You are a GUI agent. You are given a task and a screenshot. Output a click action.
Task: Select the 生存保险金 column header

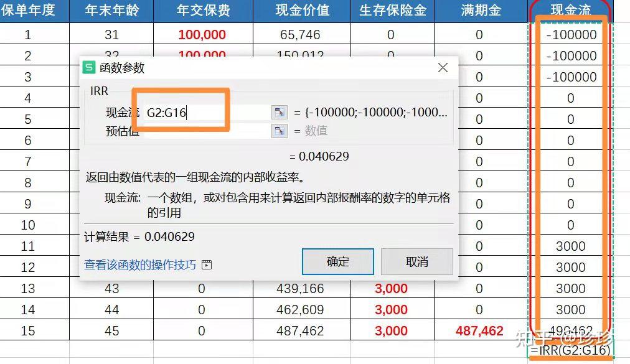click(x=392, y=11)
